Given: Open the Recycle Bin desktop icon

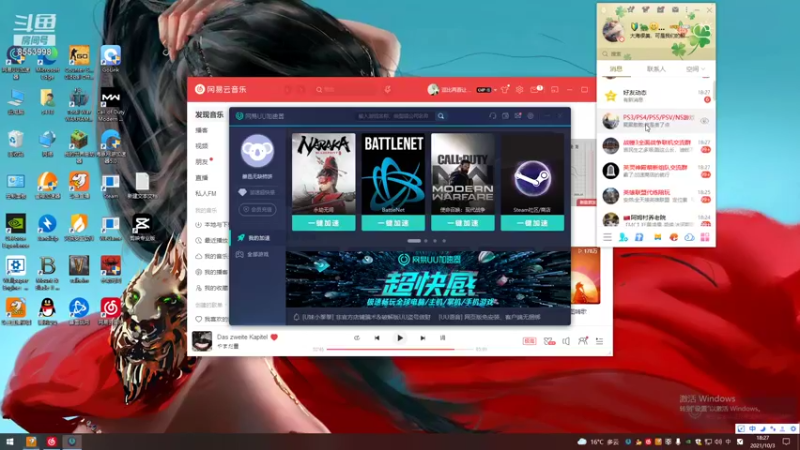Looking at the screenshot, I should pyautogui.click(x=16, y=143).
